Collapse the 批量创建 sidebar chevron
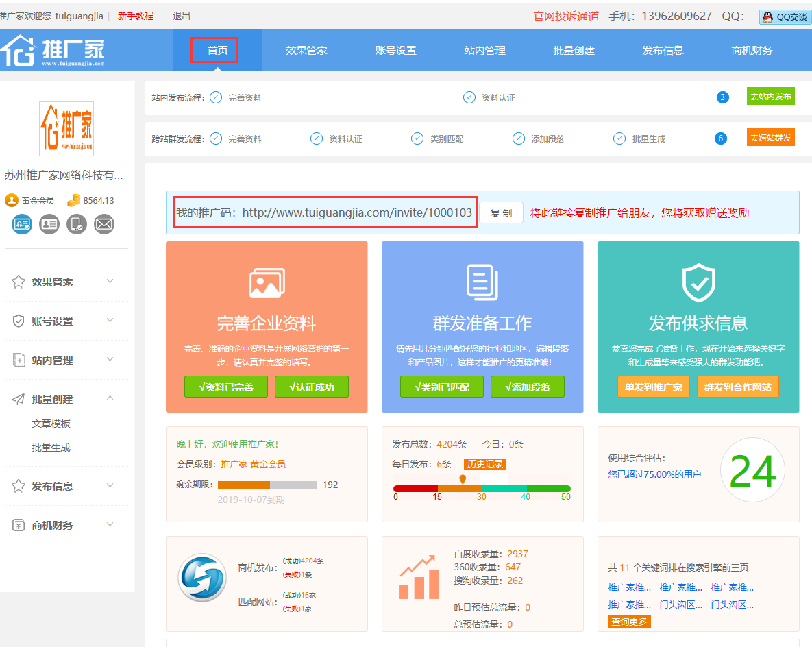Viewport: 812px width, 647px height. click(110, 398)
